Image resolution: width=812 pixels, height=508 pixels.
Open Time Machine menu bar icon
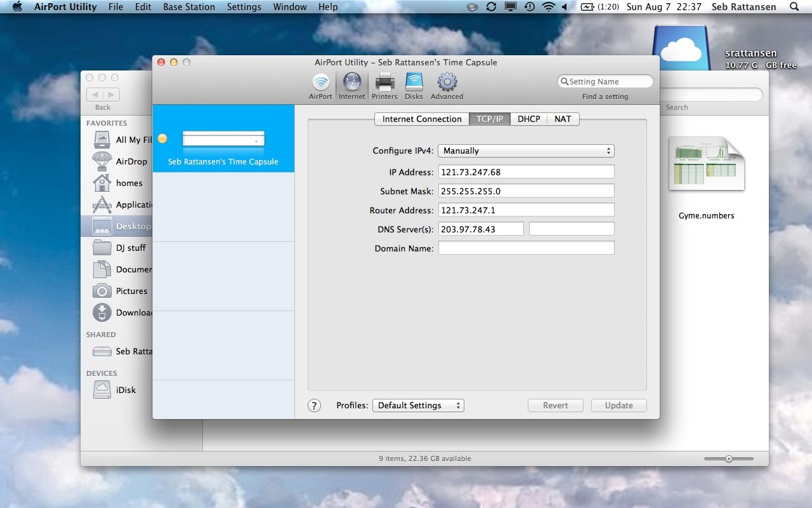coord(529,7)
